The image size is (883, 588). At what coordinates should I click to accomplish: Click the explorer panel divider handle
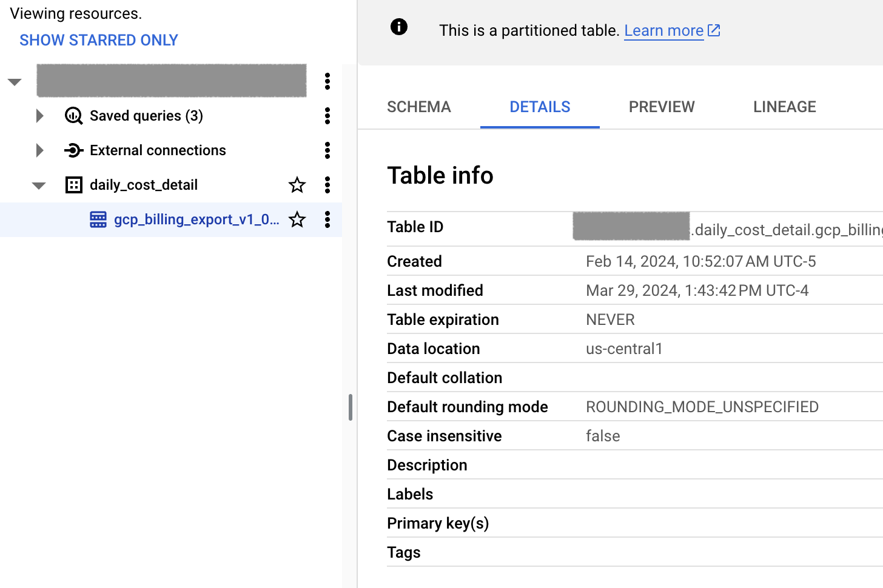(351, 407)
